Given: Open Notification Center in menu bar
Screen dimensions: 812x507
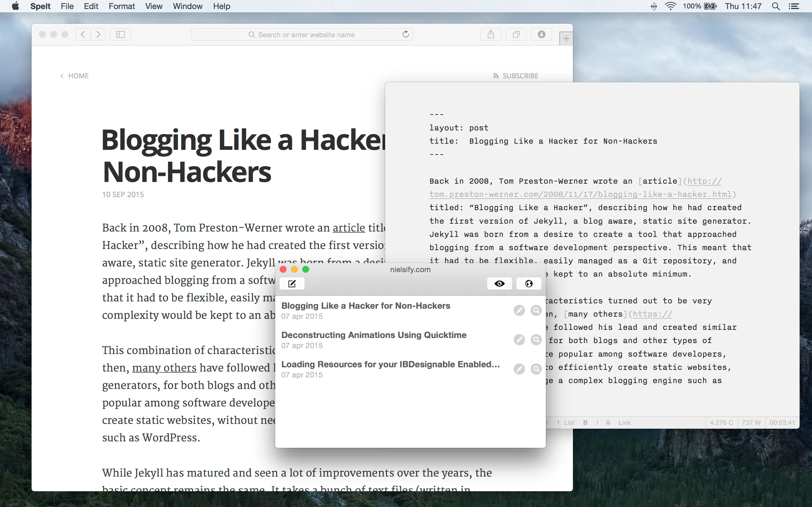Looking at the screenshot, I should coord(794,6).
